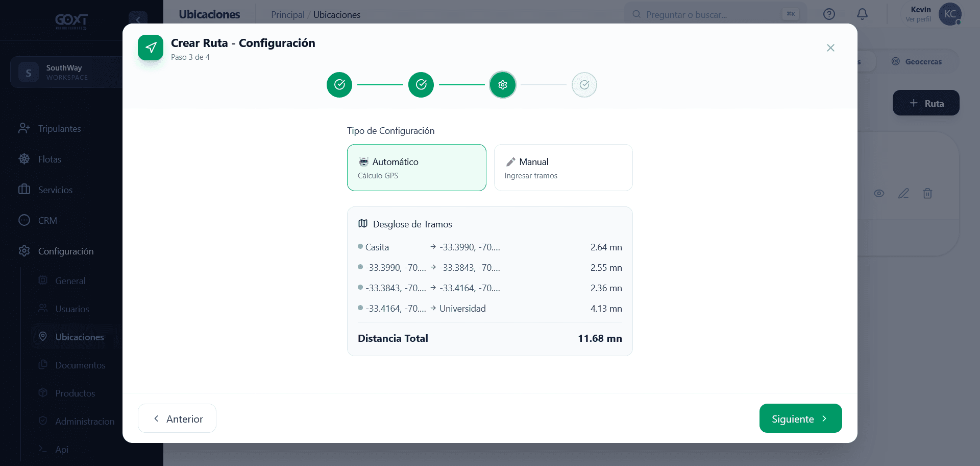Click the Preguntar o buscar search field
Image resolution: width=980 pixels, height=466 pixels.
click(715, 14)
